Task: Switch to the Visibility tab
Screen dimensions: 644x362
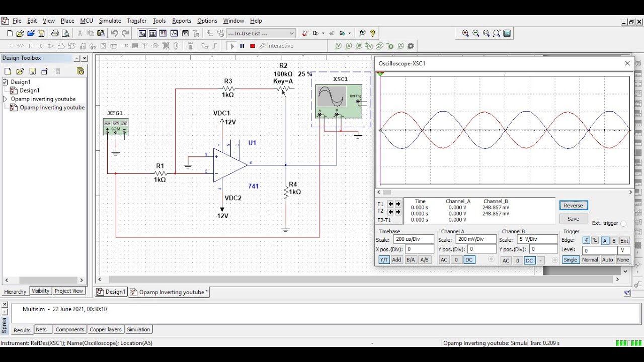Action: point(40,291)
